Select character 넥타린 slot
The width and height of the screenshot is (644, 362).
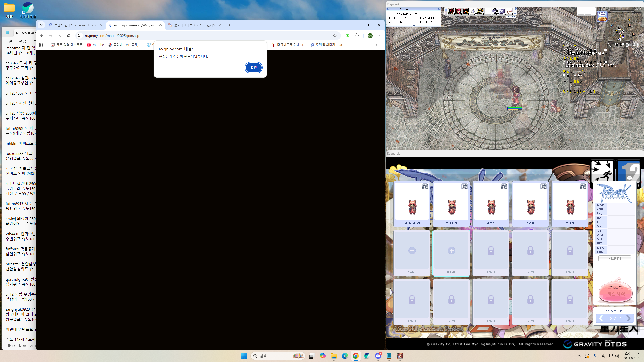570,204
